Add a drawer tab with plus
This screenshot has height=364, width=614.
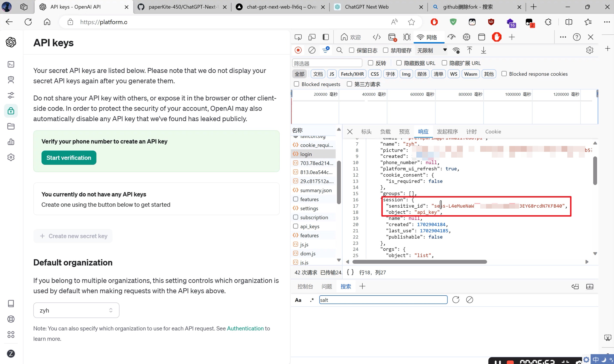[x=362, y=286]
